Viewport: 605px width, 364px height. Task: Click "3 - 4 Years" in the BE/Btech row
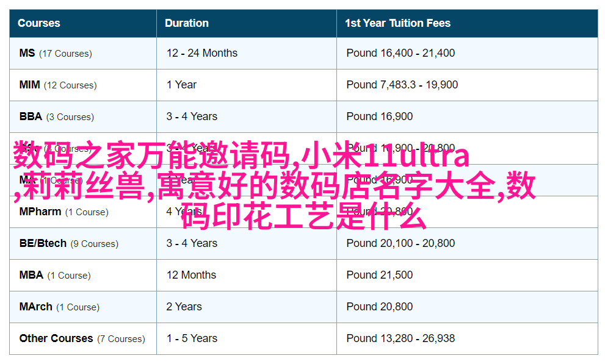[192, 243]
